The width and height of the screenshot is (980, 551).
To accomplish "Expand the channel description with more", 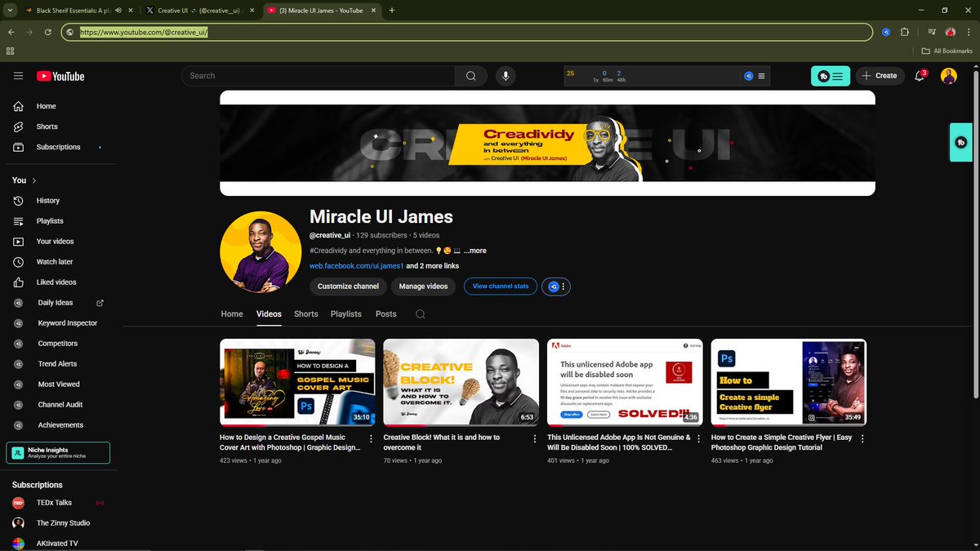I will point(474,251).
